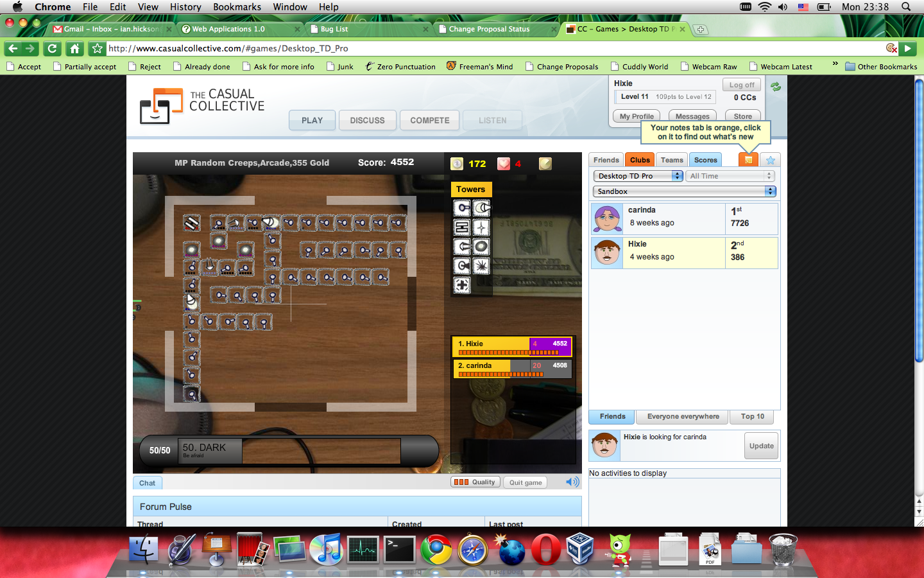Go back to the previous page

pyautogui.click(x=13, y=48)
